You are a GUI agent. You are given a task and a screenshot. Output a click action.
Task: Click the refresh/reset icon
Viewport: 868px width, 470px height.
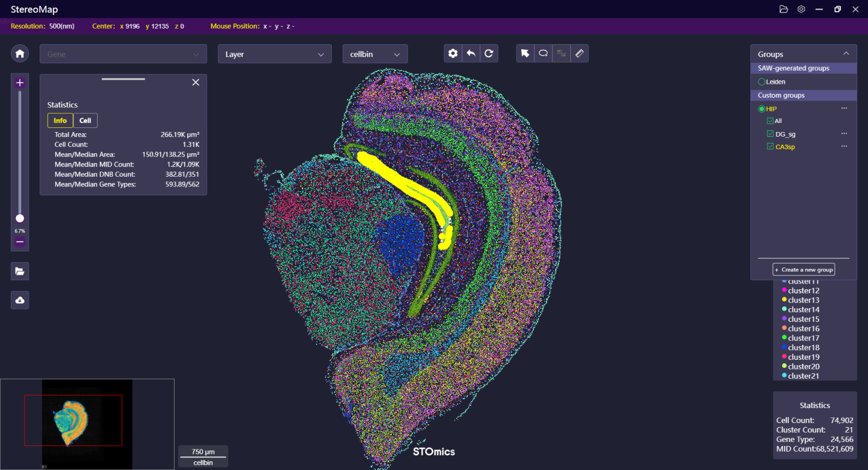(489, 53)
